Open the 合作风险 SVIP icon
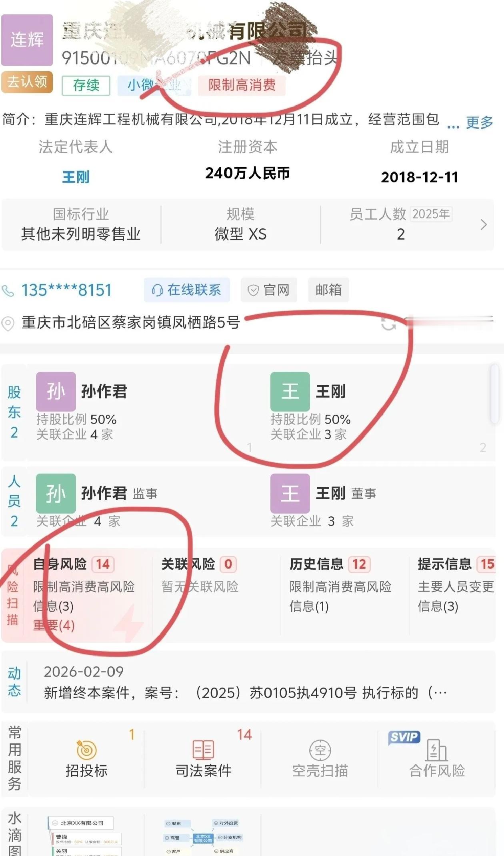504x856 pixels. click(437, 750)
